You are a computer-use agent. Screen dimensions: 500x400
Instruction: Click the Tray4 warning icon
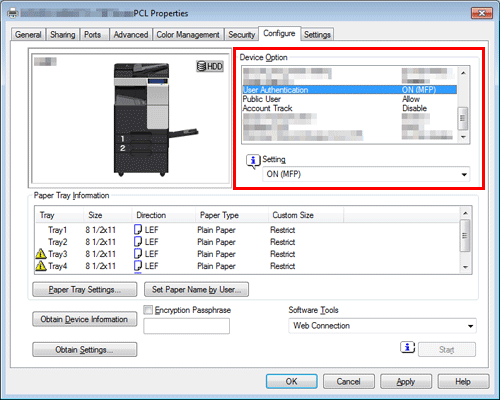41,266
